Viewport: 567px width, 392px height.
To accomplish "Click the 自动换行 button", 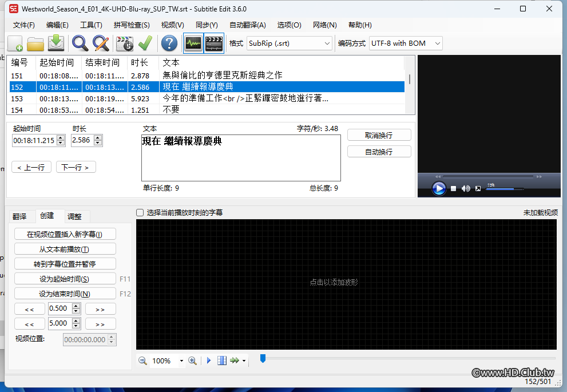I will click(x=379, y=151).
